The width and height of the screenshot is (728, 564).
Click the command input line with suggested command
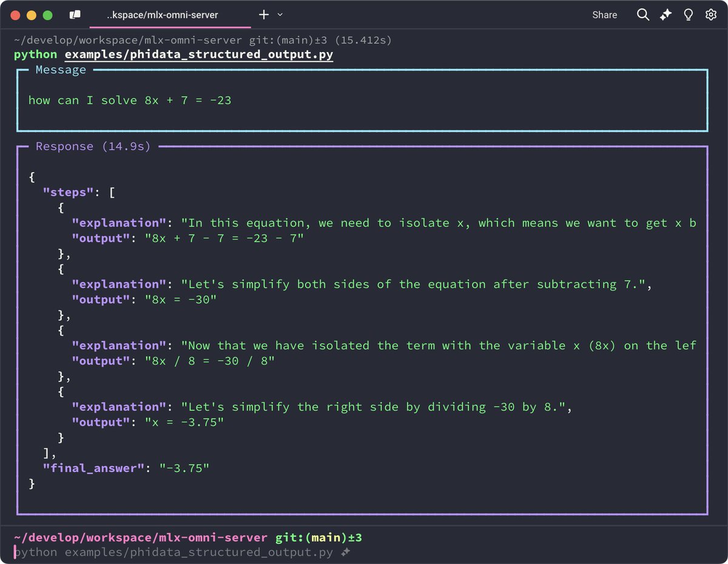182,552
